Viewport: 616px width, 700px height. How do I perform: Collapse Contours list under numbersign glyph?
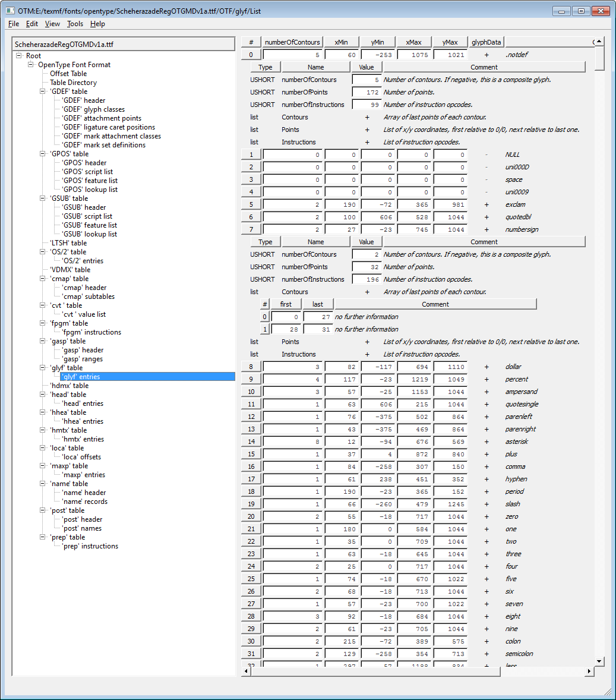[367, 292]
